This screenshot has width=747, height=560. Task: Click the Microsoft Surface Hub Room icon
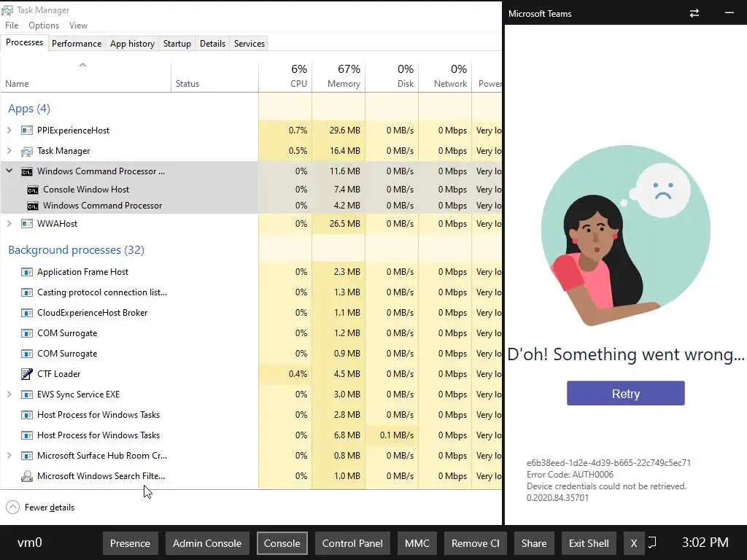click(x=27, y=456)
